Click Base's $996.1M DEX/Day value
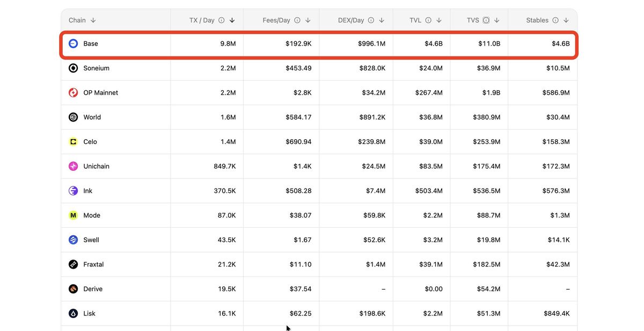644x331 pixels. click(372, 44)
